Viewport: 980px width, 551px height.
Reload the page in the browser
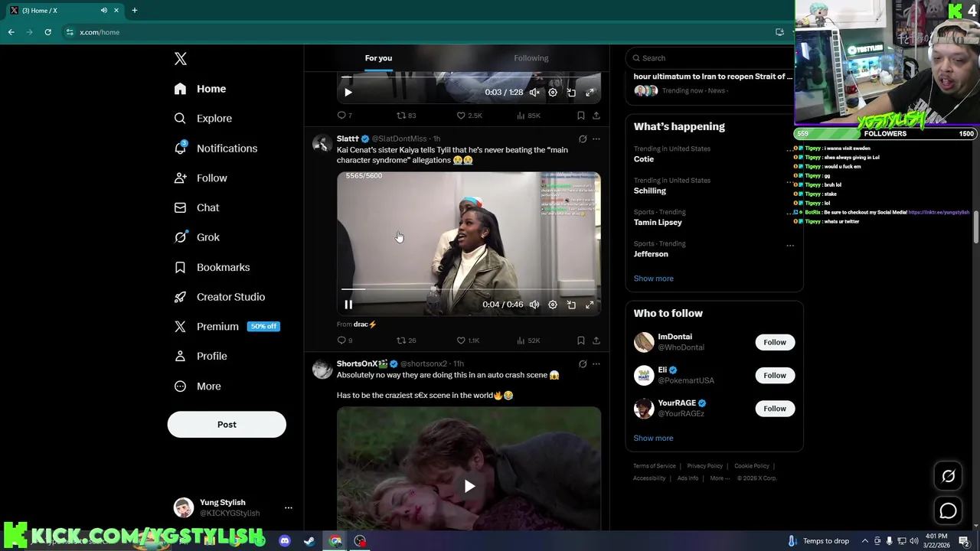[47, 32]
